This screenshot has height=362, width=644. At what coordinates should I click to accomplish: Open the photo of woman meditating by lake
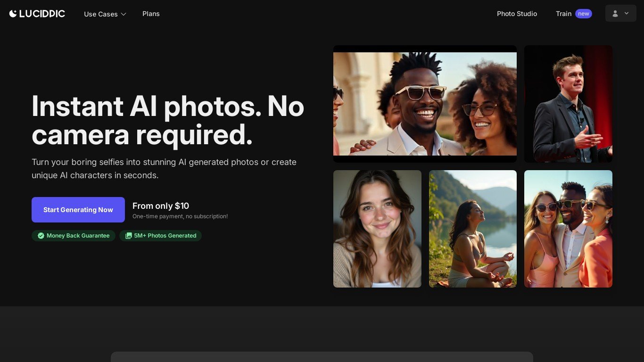click(x=473, y=229)
